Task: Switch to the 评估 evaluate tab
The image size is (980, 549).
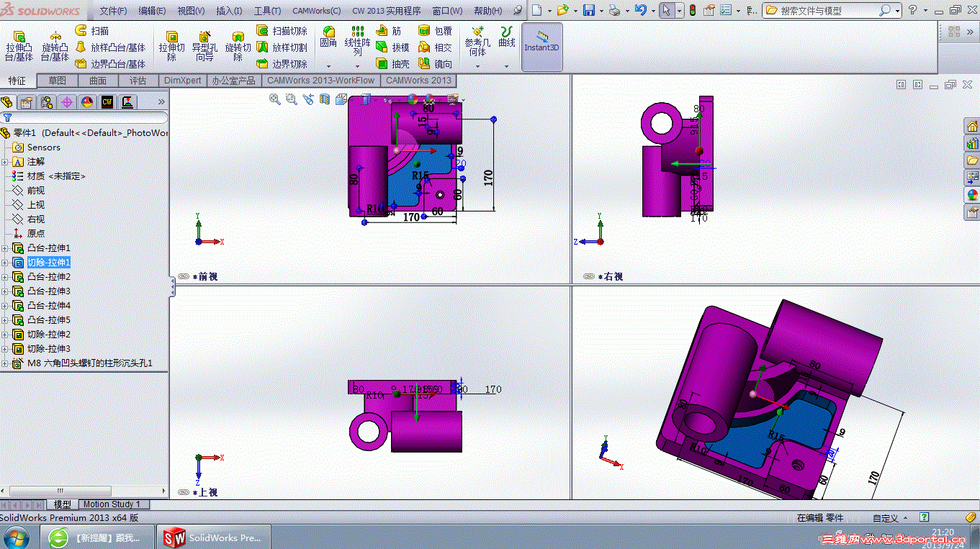Action: 138,81
